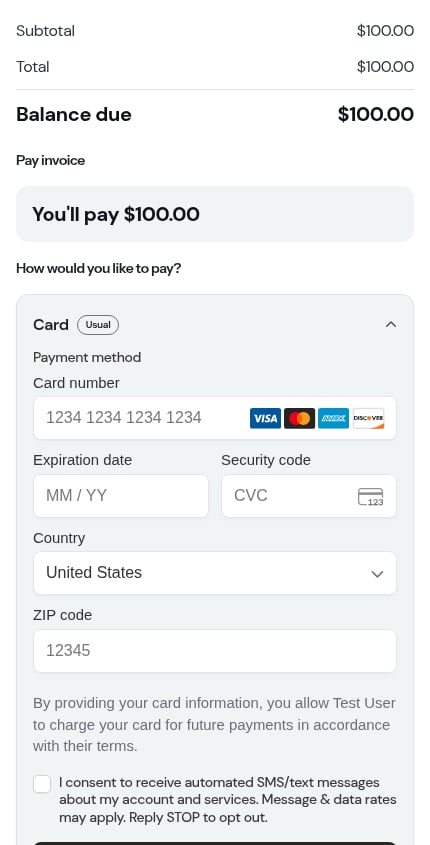
Task: Click the You'll pay $100.00 banner
Action: [215, 214]
